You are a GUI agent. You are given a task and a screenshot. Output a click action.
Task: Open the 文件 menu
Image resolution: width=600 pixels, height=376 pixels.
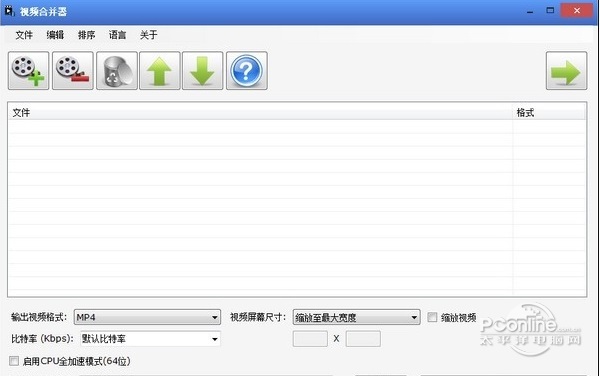(24, 35)
